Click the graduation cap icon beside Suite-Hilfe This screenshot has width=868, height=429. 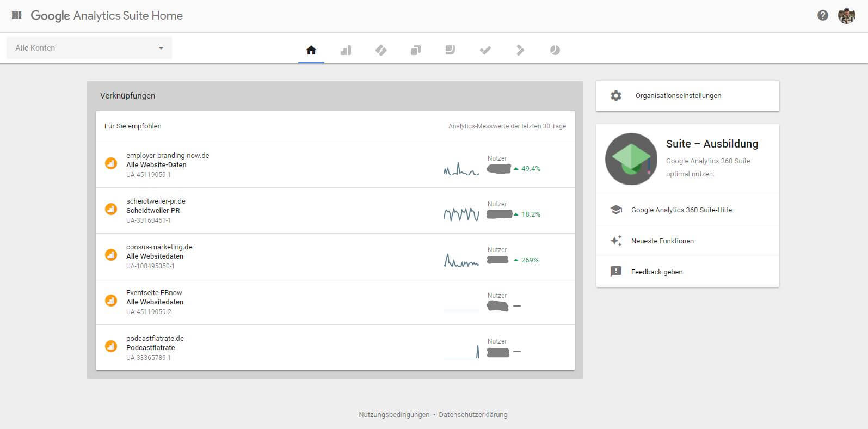[x=616, y=210]
